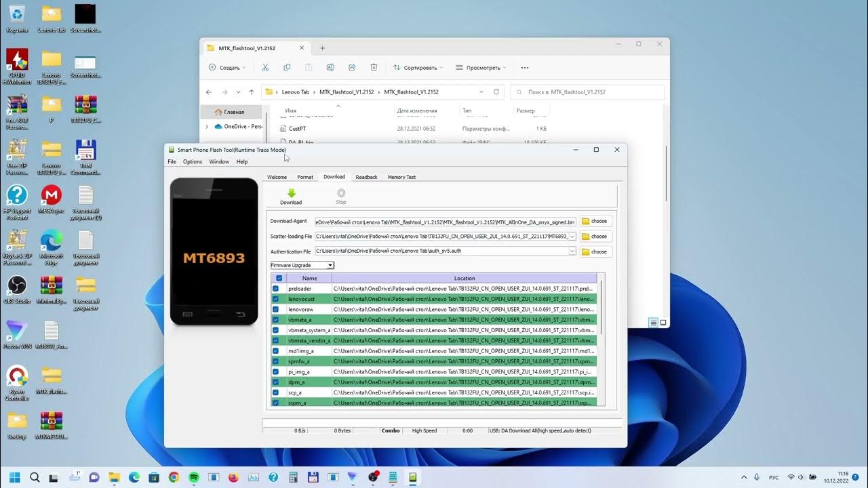
Task: Click the rename icon in Explorer toolbar
Action: click(330, 68)
